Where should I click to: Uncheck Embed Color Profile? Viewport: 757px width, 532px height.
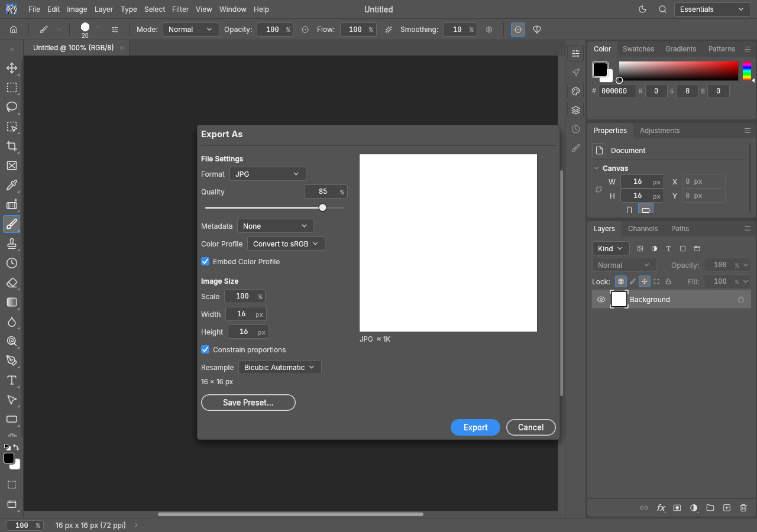tap(205, 261)
